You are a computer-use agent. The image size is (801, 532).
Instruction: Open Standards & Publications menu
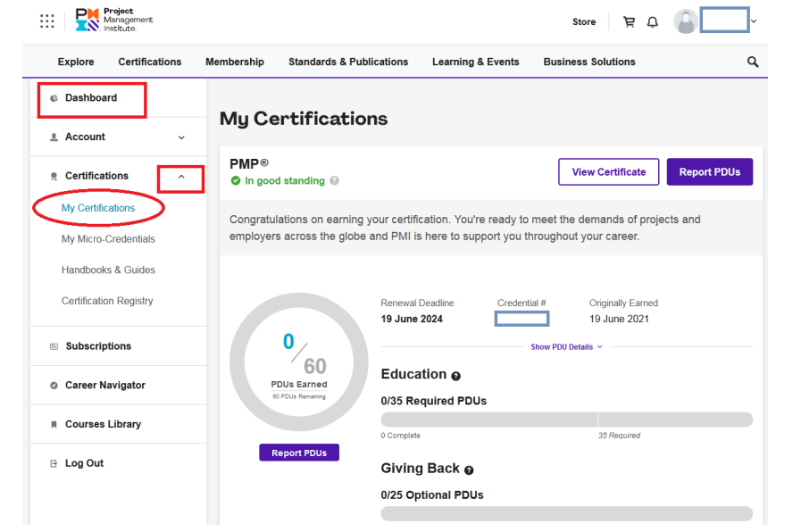pos(348,62)
